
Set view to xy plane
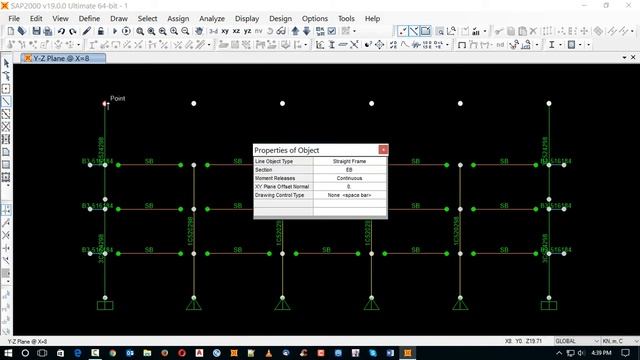(225, 31)
